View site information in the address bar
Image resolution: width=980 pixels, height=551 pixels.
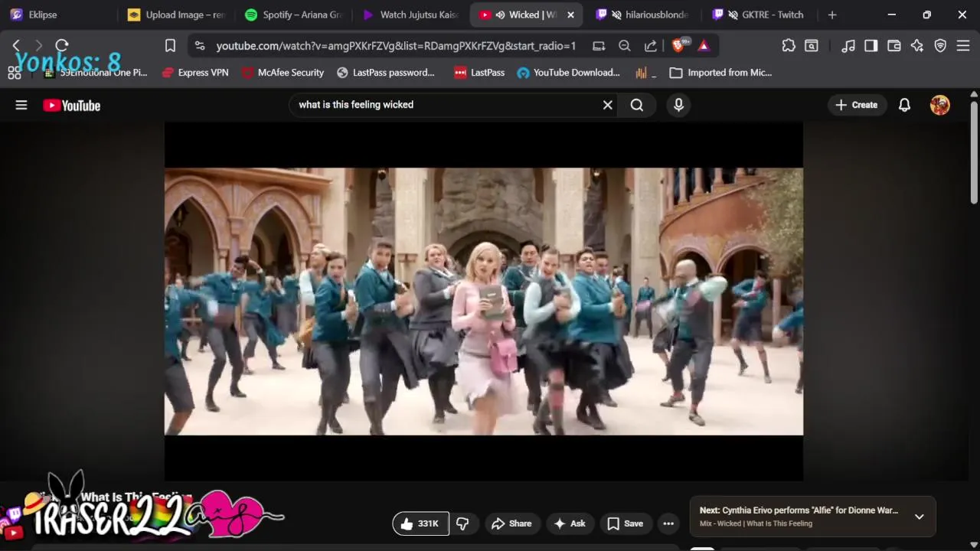[x=200, y=46]
